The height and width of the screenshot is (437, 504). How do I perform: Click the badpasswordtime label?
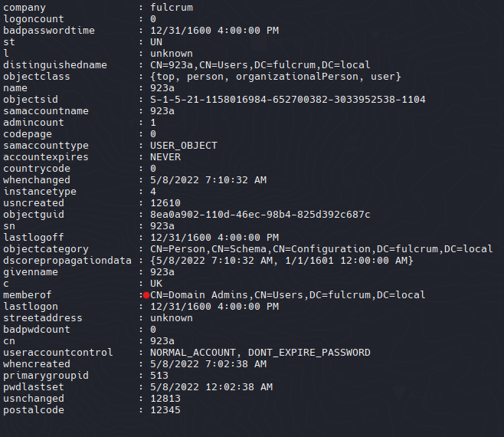coord(49,31)
